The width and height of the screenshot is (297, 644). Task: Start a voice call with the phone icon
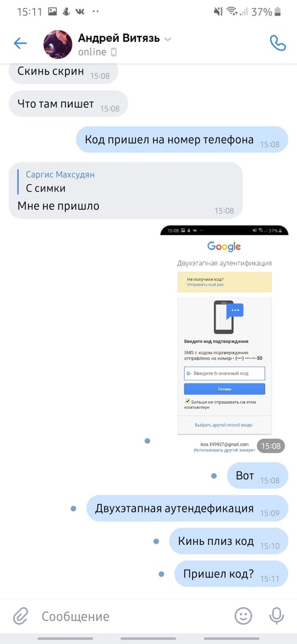(x=278, y=43)
